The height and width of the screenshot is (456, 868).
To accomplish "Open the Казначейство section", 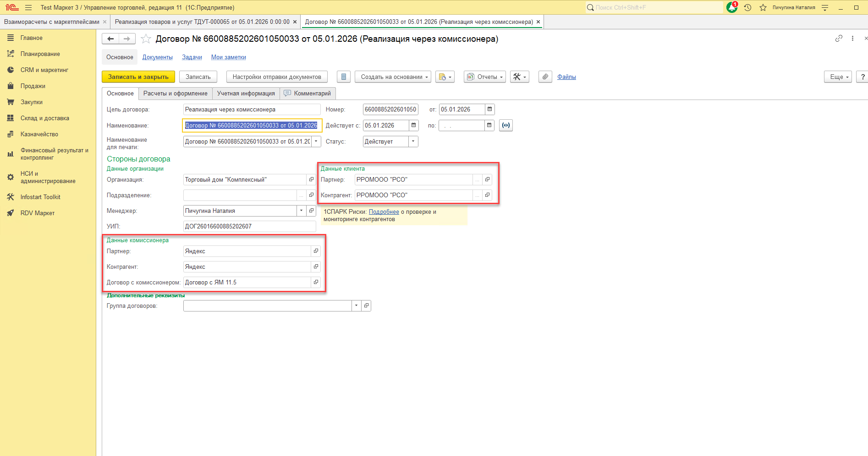I will pos(39,134).
